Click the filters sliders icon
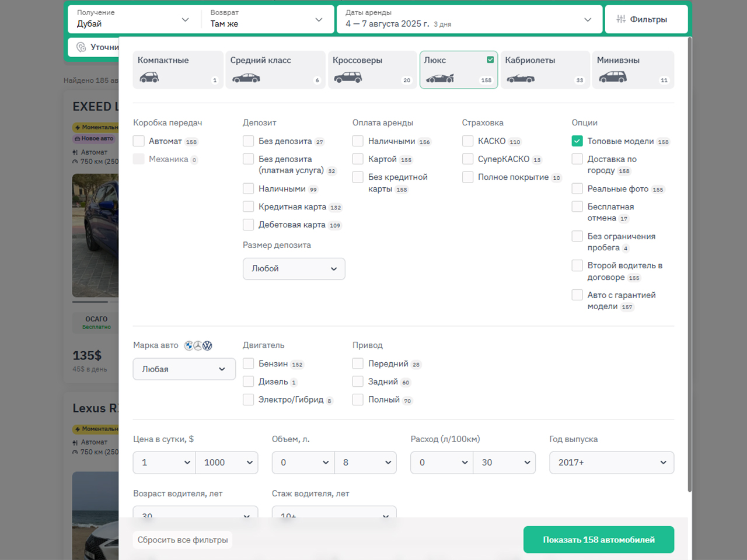The width and height of the screenshot is (747, 560). pos(621,19)
